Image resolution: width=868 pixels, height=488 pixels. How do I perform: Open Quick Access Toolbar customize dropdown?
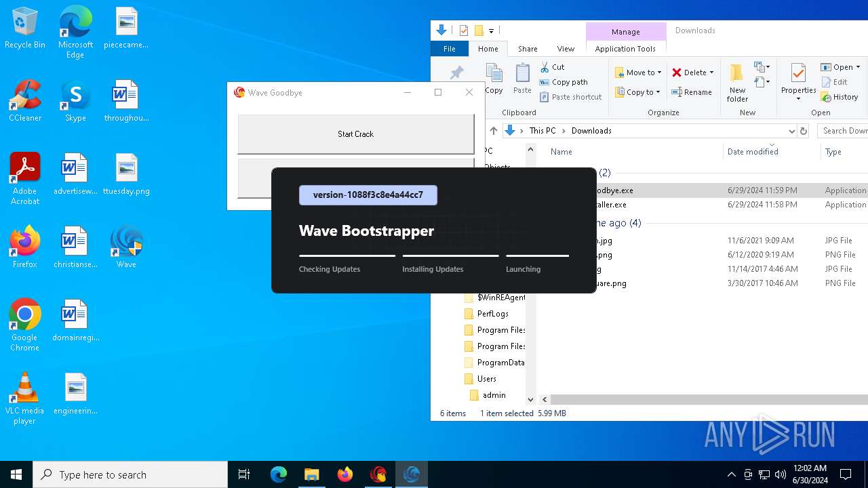[491, 30]
